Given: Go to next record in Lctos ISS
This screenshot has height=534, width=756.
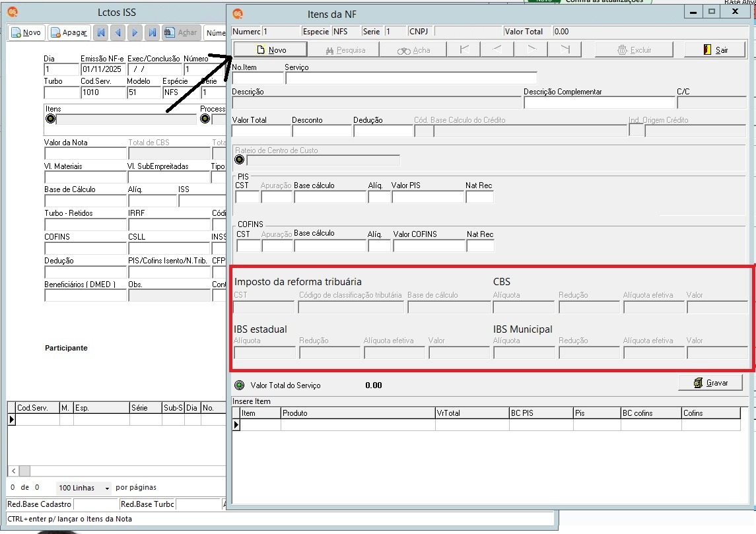Looking at the screenshot, I should pyautogui.click(x=135, y=32).
